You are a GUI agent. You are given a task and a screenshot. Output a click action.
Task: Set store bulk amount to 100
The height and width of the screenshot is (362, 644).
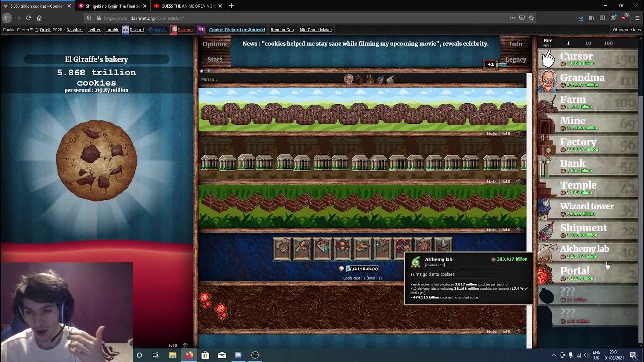608,43
